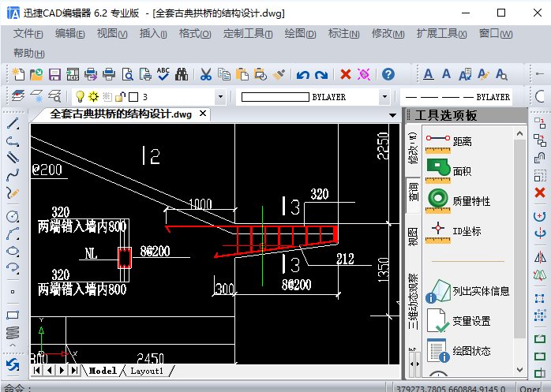The image size is (551, 392).
Task: Toggle viewport freeze icon in layer box
Action: (107, 96)
